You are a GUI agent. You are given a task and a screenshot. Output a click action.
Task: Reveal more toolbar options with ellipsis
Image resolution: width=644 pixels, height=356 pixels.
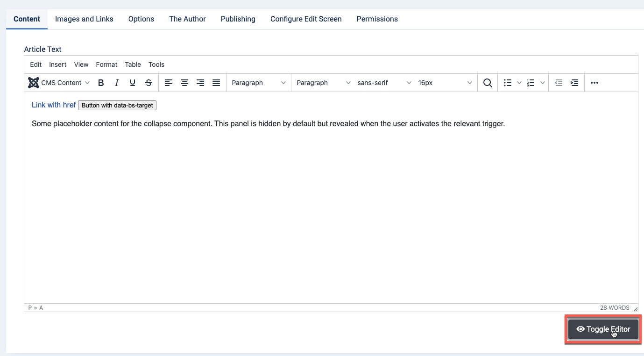click(x=594, y=83)
